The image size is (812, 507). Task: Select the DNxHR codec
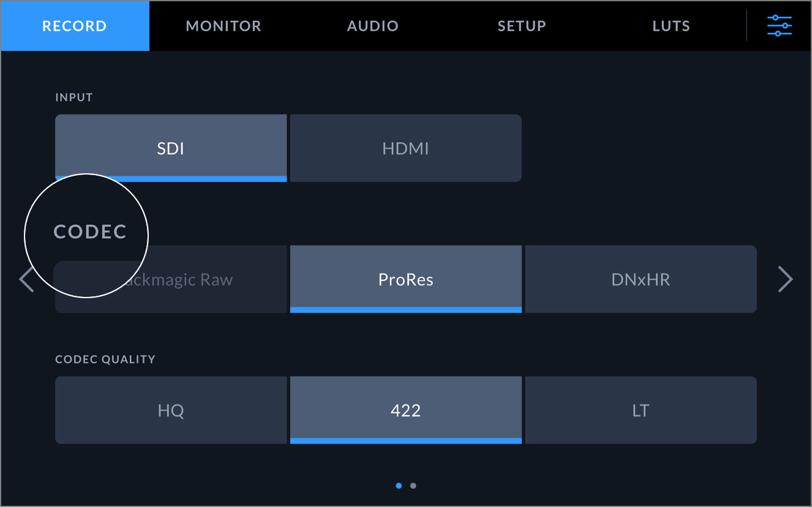tap(641, 279)
